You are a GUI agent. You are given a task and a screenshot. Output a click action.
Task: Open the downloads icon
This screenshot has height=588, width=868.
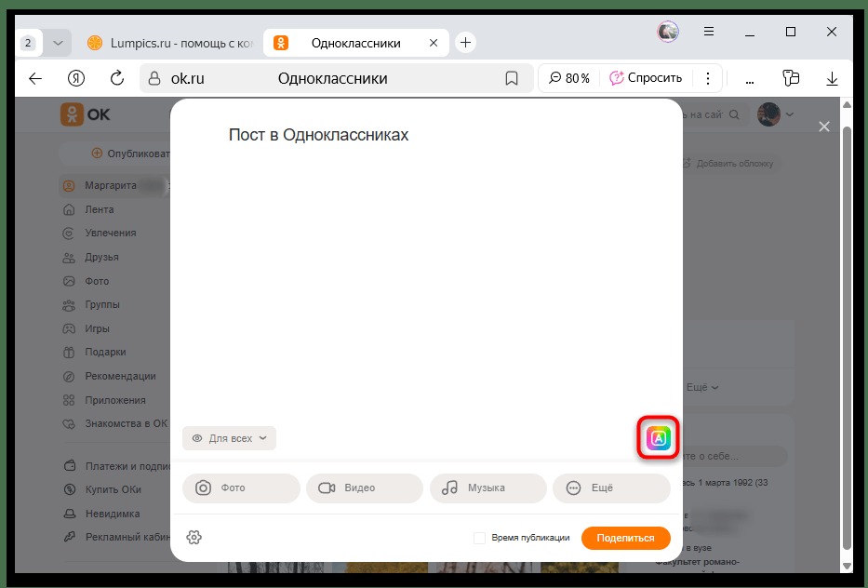point(832,79)
